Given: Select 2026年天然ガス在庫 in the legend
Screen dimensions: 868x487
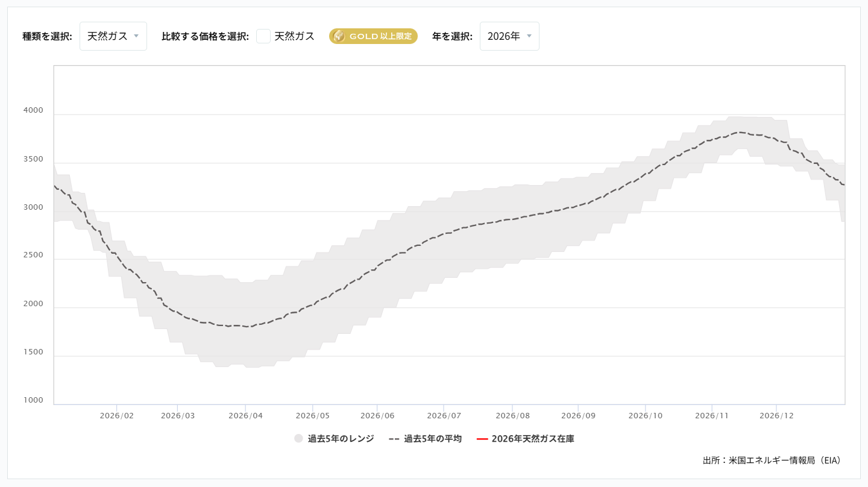Looking at the screenshot, I should (x=533, y=438).
